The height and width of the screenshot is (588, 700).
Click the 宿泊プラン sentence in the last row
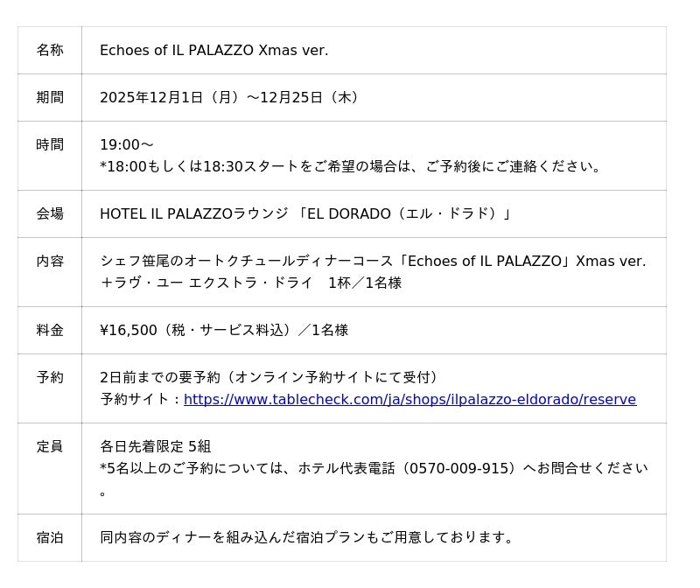pyautogui.click(x=307, y=538)
